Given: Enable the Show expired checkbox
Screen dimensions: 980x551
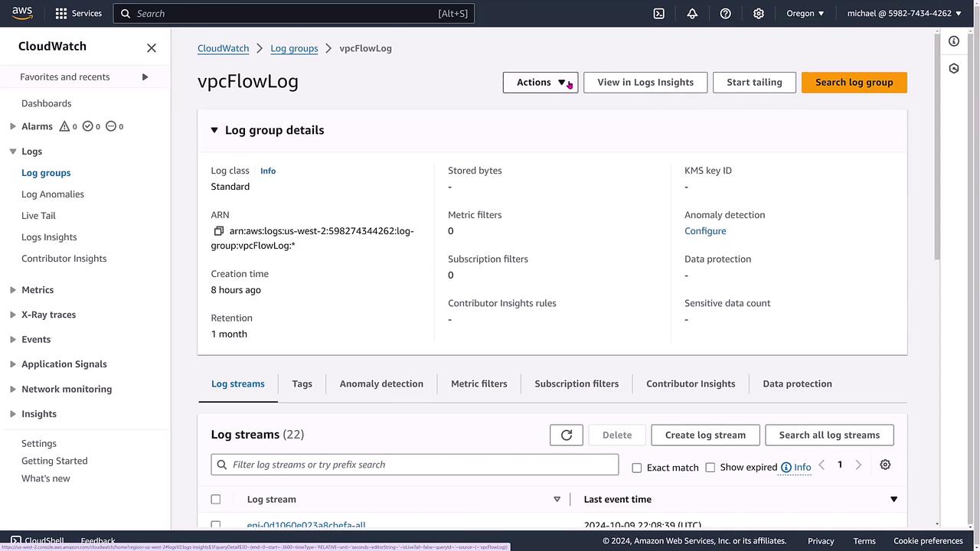Looking at the screenshot, I should tap(710, 467).
